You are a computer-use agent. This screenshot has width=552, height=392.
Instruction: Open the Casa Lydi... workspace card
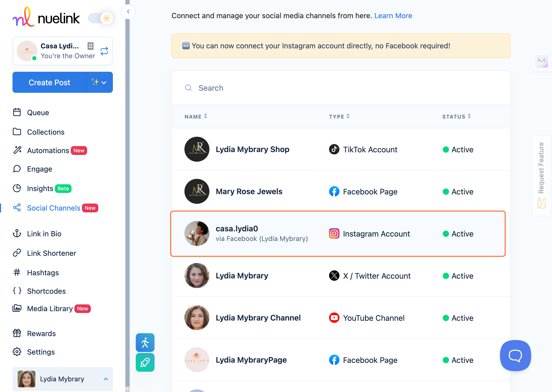tap(63, 51)
